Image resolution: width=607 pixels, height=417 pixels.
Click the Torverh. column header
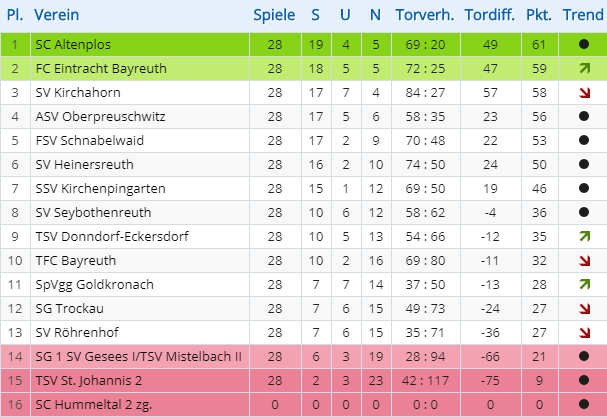(425, 16)
